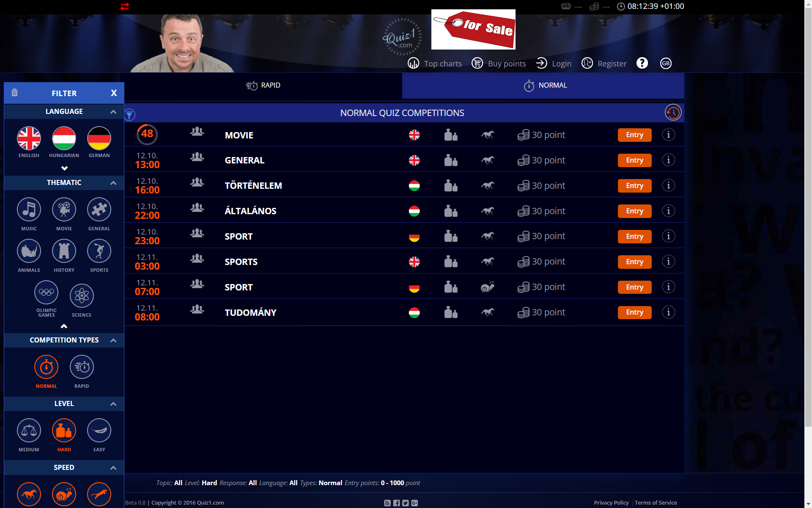
Task: Open the Login page
Action: point(554,63)
